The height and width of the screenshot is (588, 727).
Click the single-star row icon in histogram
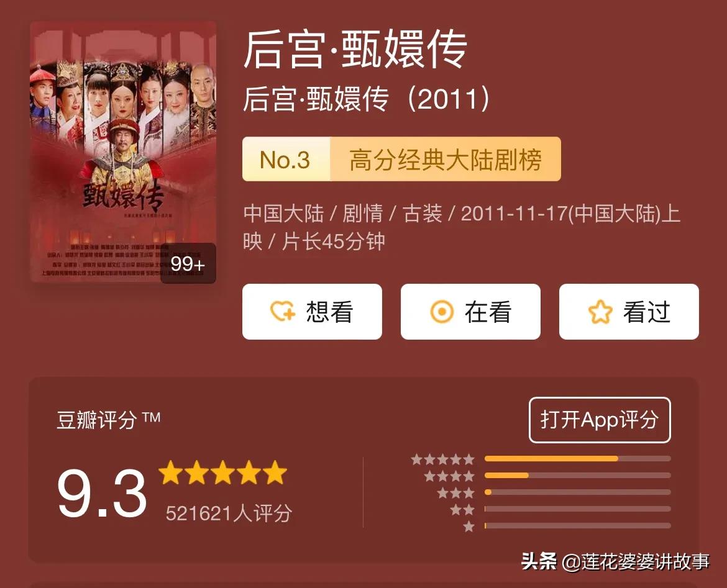[x=469, y=527]
